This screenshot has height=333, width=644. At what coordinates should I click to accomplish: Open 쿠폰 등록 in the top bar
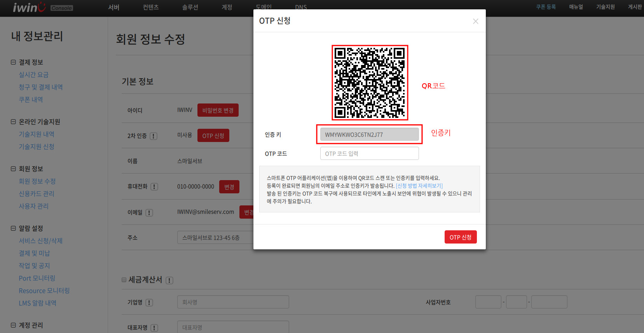[x=546, y=7]
